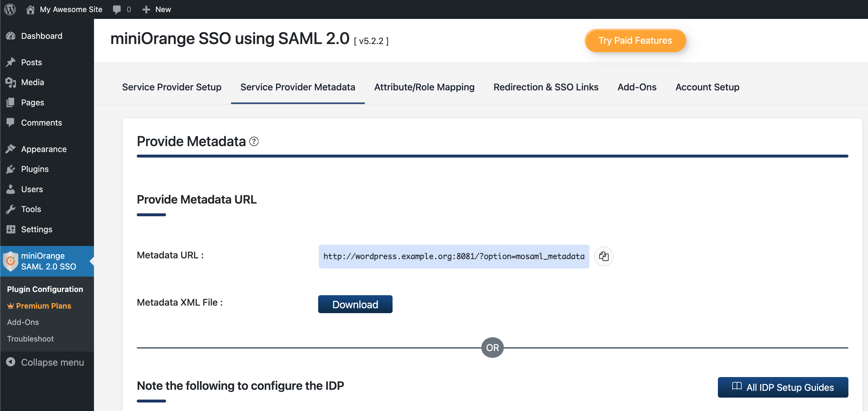Click the home icon for My Awesome Site
The height and width of the screenshot is (411, 868).
click(30, 9)
